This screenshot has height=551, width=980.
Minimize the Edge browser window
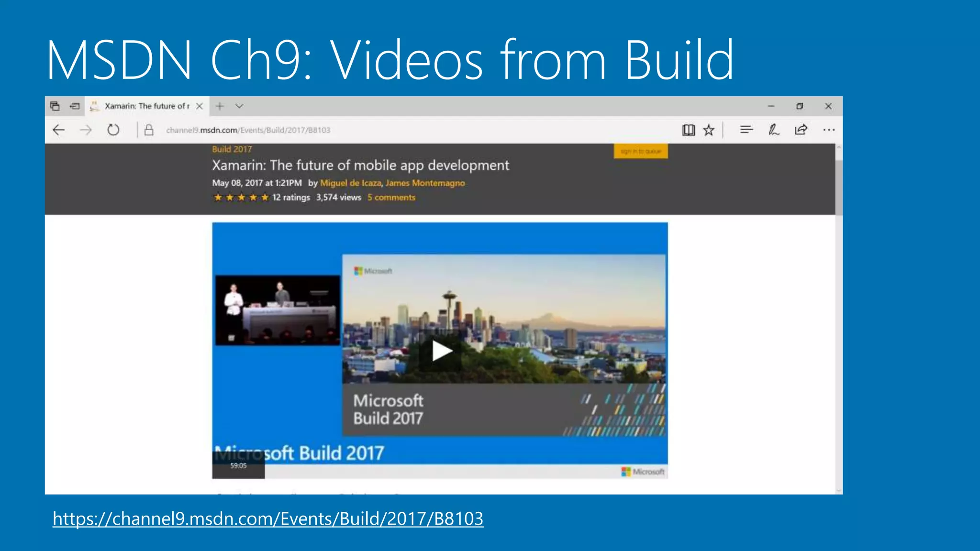pyautogui.click(x=771, y=106)
